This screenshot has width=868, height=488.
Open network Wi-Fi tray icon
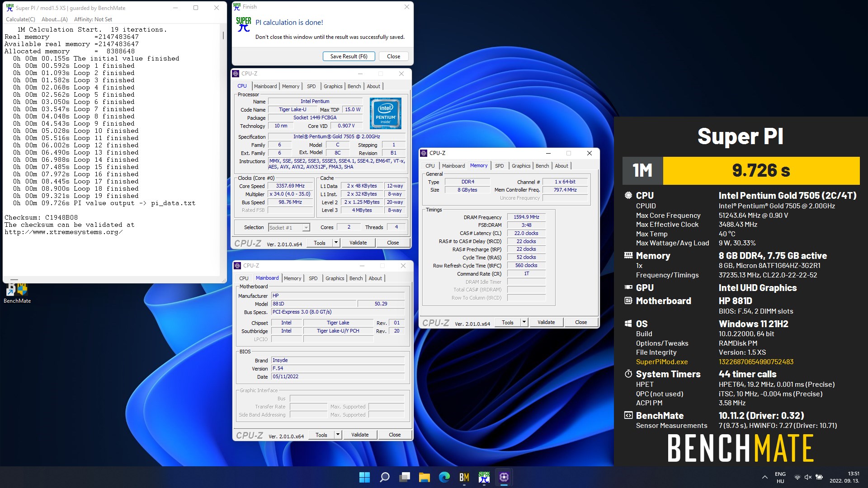pos(797,477)
